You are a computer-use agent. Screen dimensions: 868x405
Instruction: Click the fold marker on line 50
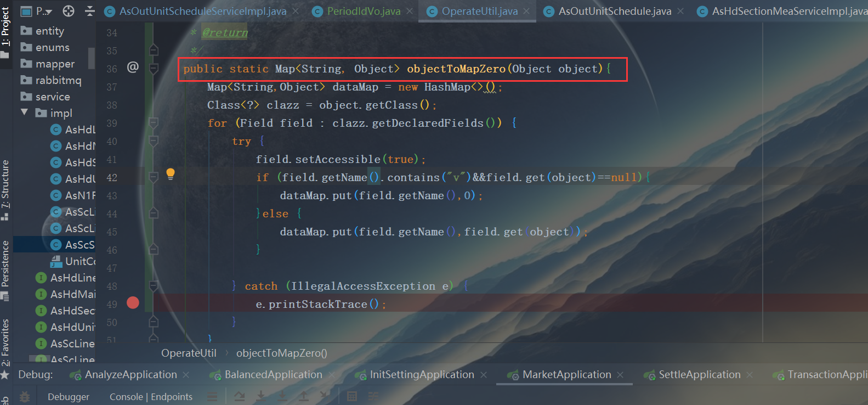tap(154, 322)
